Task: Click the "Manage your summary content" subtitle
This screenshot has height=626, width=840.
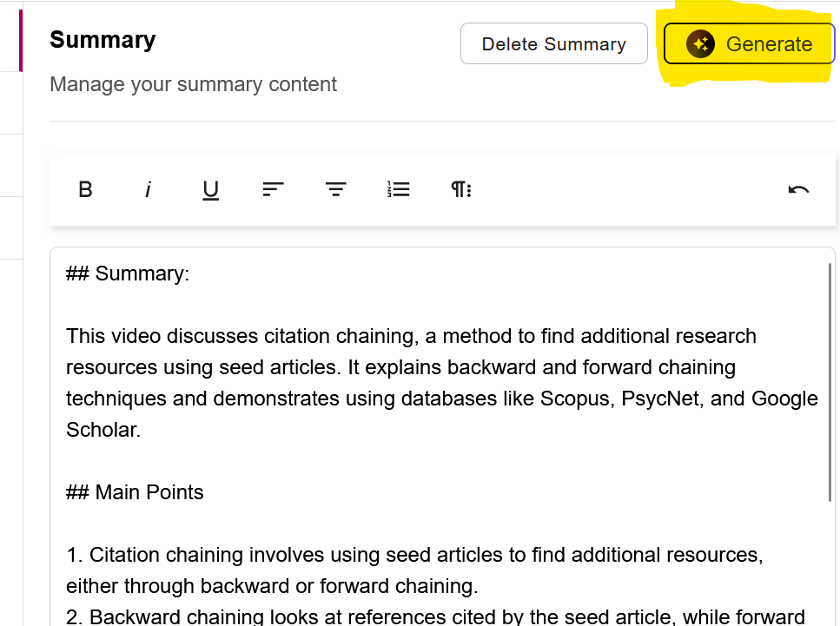Action: point(193,84)
